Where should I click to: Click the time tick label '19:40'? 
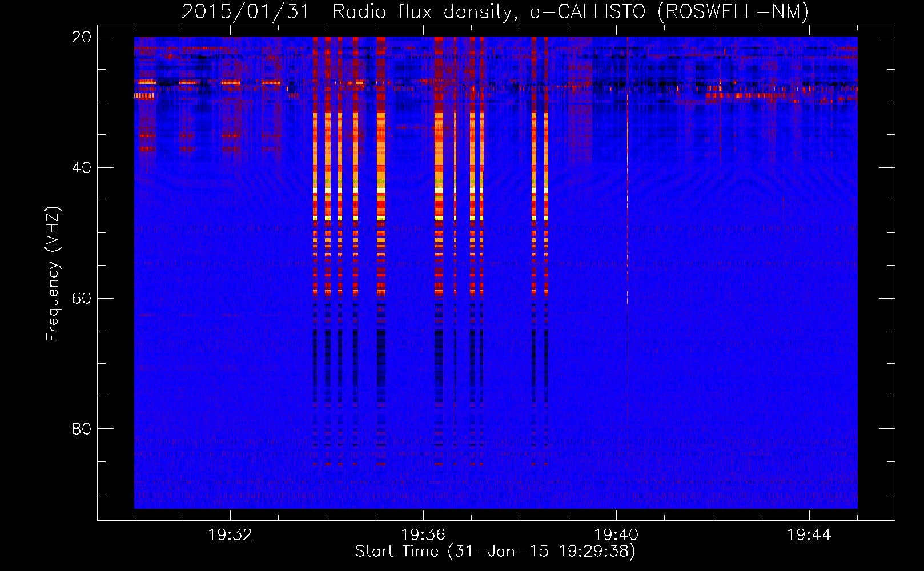point(616,535)
